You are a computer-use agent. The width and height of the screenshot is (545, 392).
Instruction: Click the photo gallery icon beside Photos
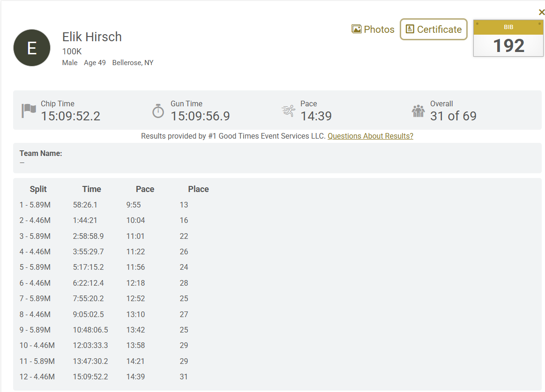[357, 30]
